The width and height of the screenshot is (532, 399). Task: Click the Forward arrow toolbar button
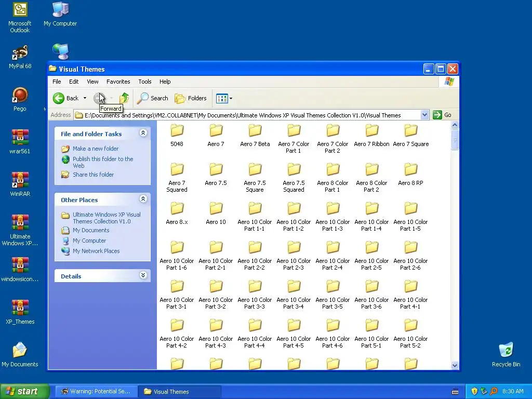pos(99,98)
